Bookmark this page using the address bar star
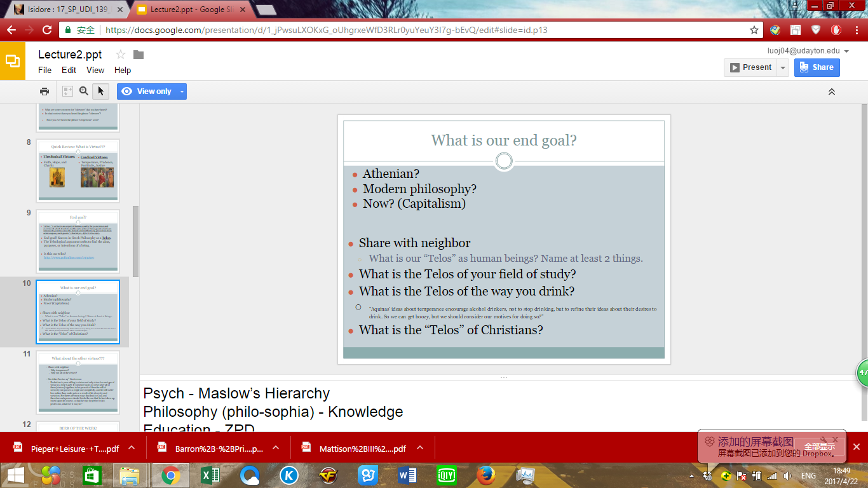The width and height of the screenshot is (868, 488). (754, 30)
